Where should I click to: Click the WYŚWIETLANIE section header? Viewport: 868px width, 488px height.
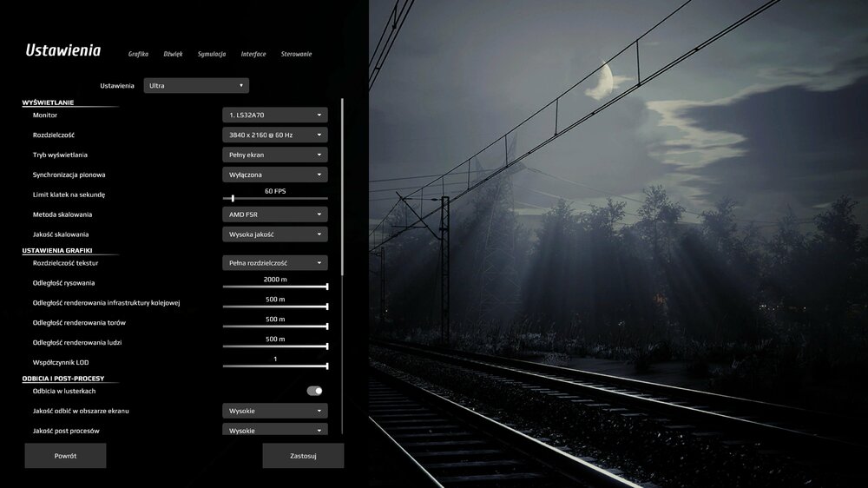coord(48,102)
